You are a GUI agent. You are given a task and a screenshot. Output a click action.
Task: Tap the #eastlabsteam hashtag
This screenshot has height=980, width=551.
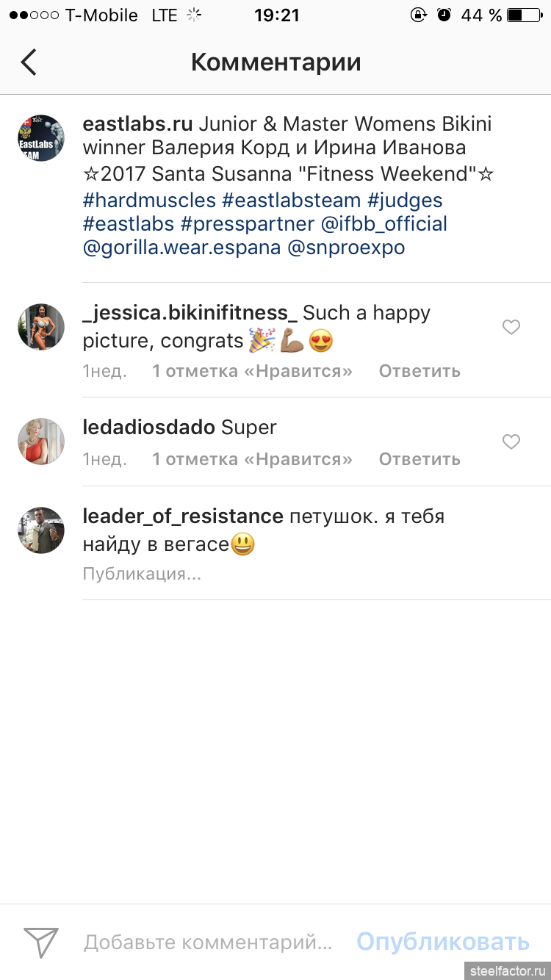click(x=292, y=201)
